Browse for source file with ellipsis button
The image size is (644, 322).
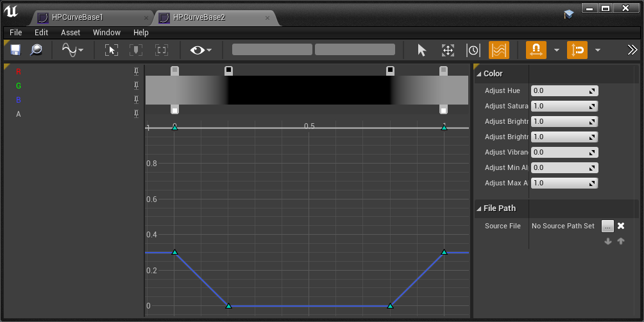tap(608, 226)
